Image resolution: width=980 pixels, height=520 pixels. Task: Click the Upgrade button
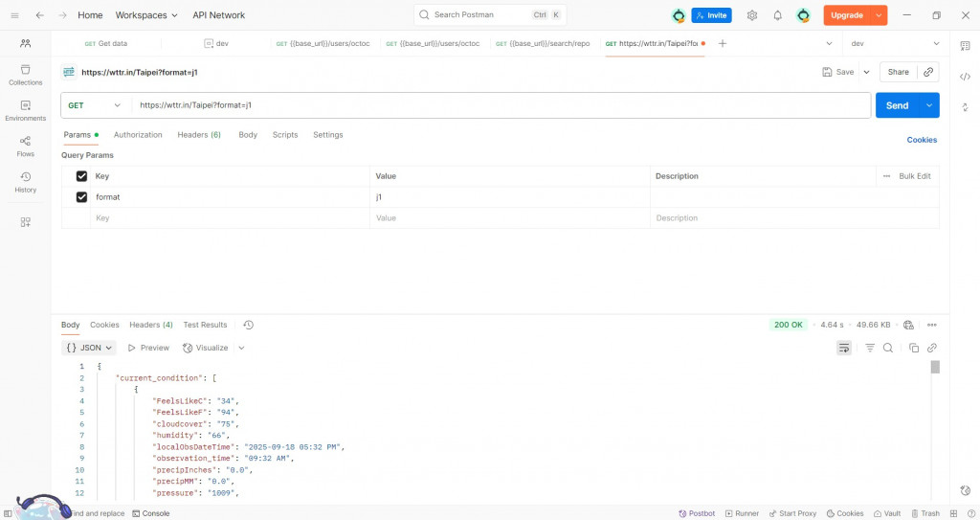pos(847,15)
